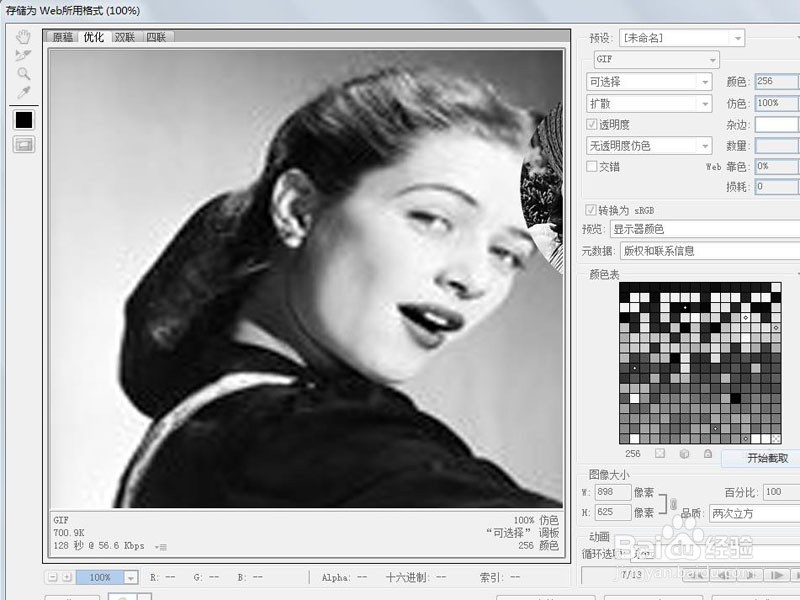Toggle the 转换为 sRGB checkbox
Viewport: 800px width, 600px height.
pyautogui.click(x=591, y=210)
